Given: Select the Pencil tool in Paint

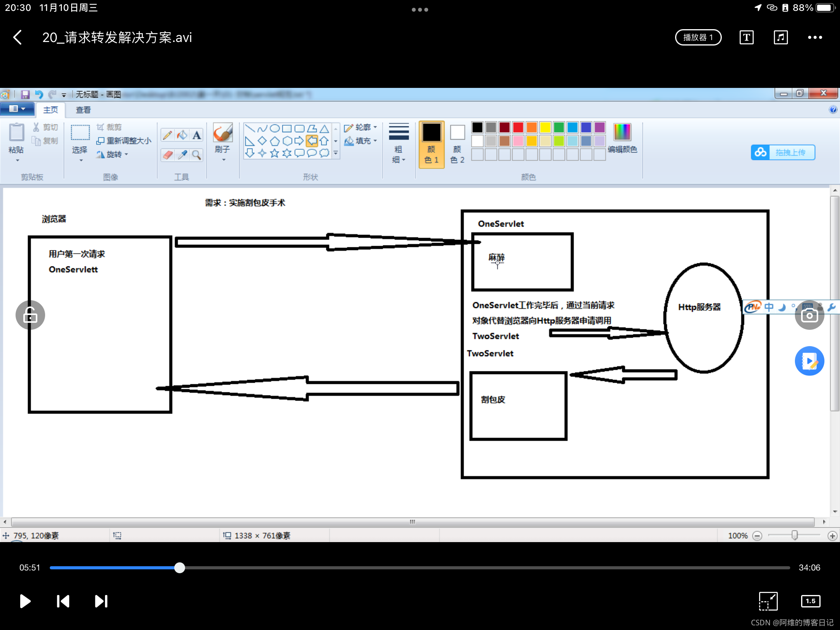Looking at the screenshot, I should click(x=168, y=135).
